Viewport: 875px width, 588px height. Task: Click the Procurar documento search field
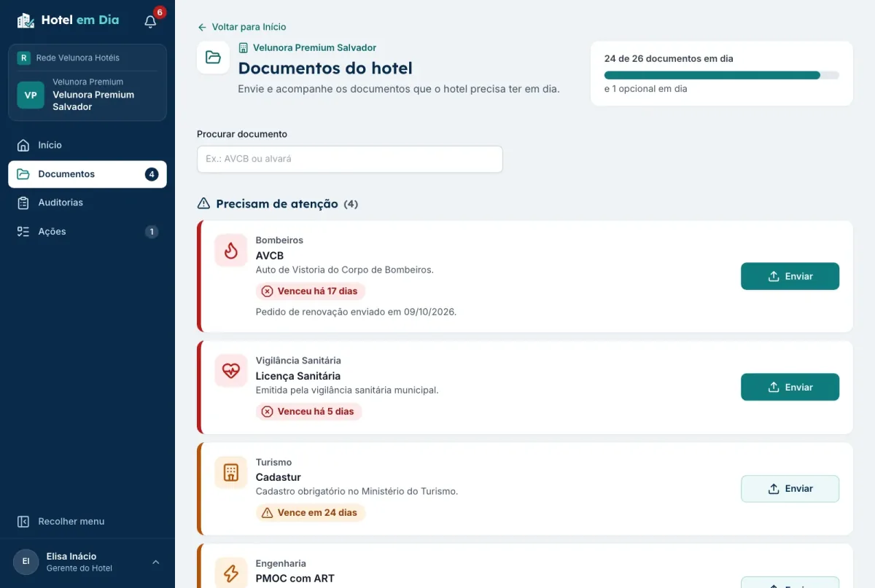tap(350, 159)
